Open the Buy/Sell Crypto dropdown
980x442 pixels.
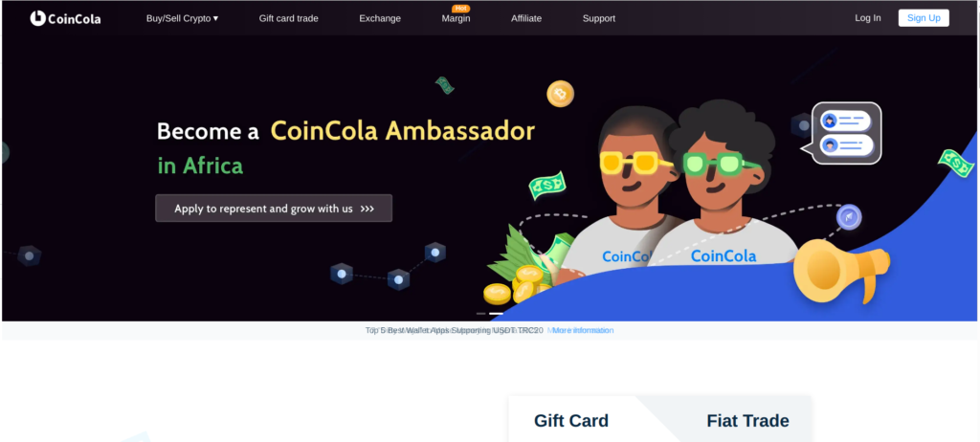pos(183,18)
